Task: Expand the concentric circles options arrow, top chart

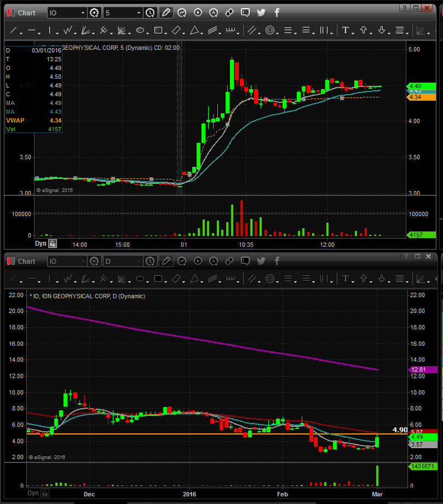Action: pos(278,33)
